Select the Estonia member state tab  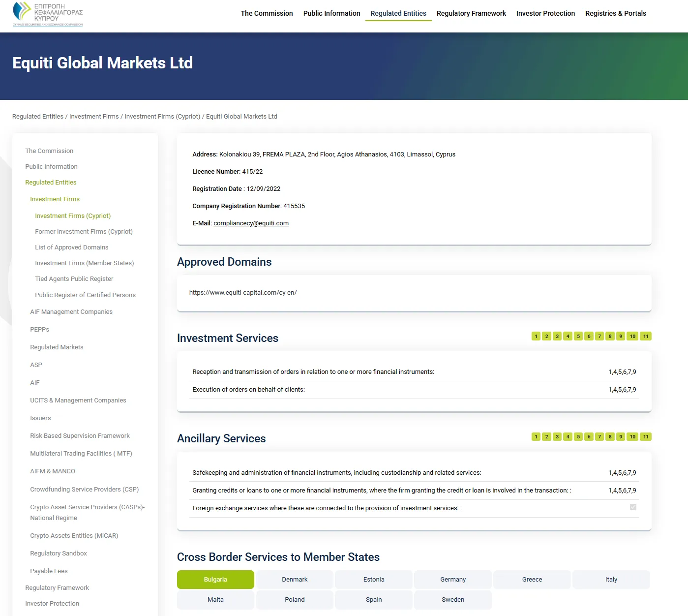[374, 580]
